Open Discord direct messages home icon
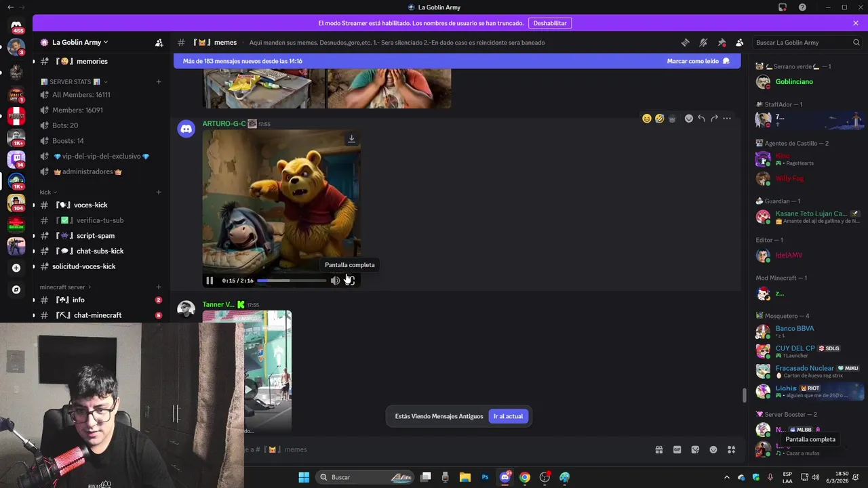 pos(16,25)
